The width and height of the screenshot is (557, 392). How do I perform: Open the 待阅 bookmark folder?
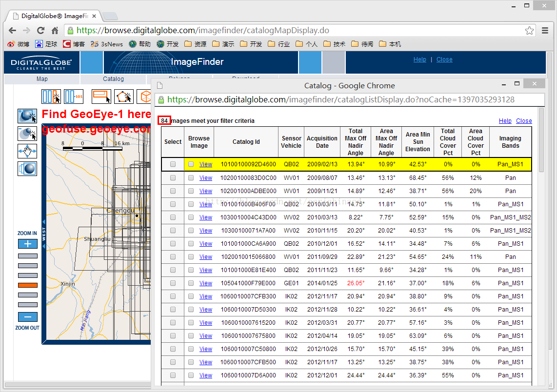point(362,44)
